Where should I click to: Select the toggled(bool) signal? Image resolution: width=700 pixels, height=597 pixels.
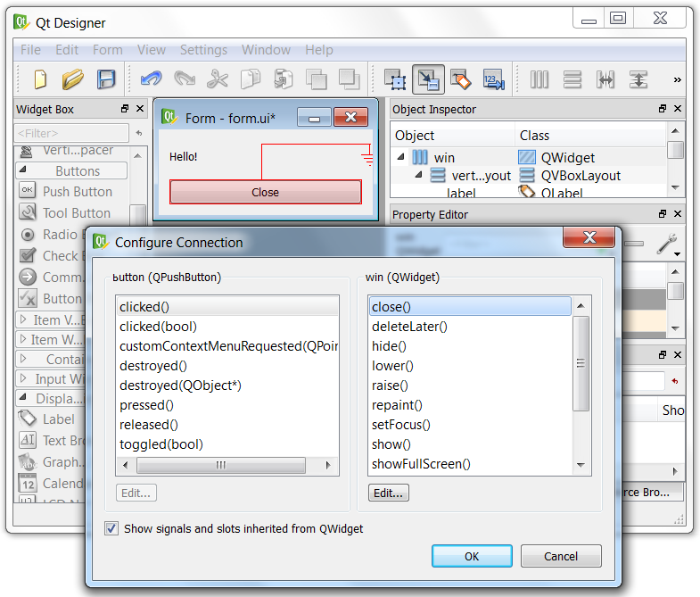pos(226,444)
